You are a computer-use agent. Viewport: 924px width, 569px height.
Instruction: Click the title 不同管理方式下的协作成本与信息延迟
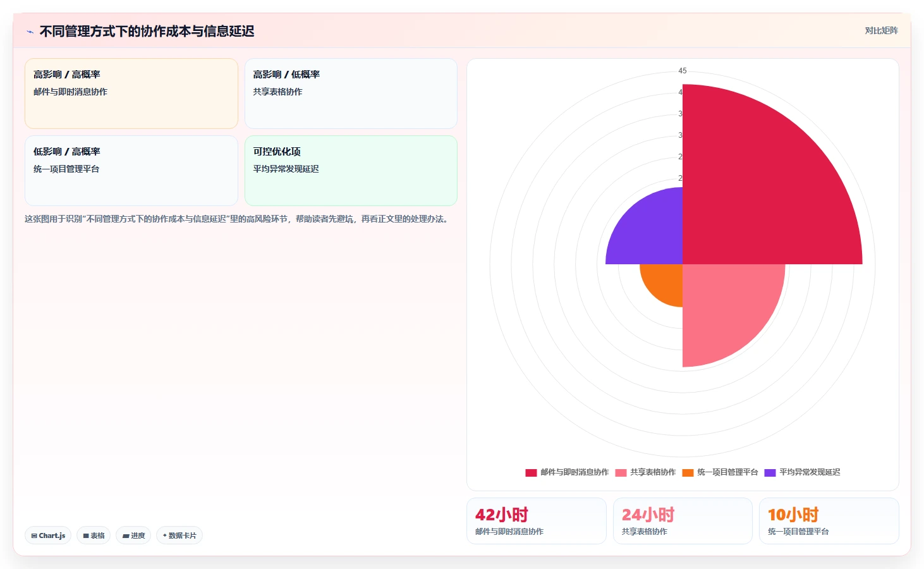click(x=147, y=31)
